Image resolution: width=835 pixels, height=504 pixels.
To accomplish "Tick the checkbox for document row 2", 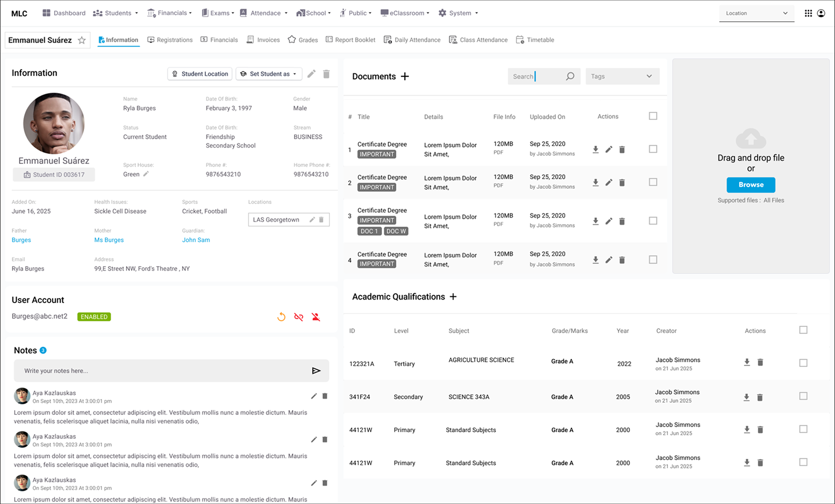I will [x=653, y=182].
